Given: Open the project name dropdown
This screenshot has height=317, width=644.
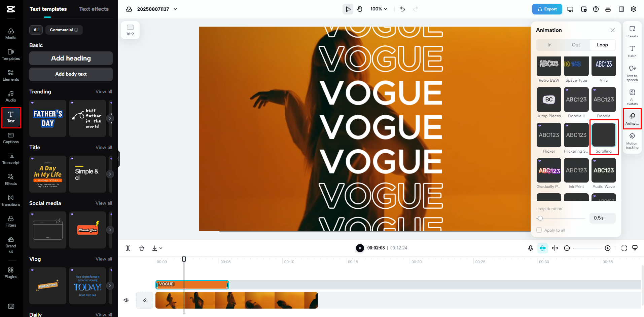Looking at the screenshot, I should 175,9.
